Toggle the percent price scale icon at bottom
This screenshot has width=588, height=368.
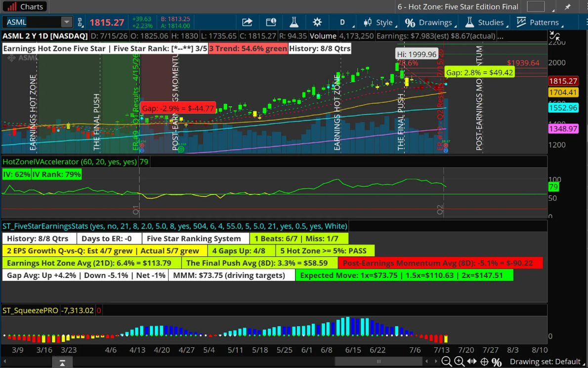click(x=497, y=362)
